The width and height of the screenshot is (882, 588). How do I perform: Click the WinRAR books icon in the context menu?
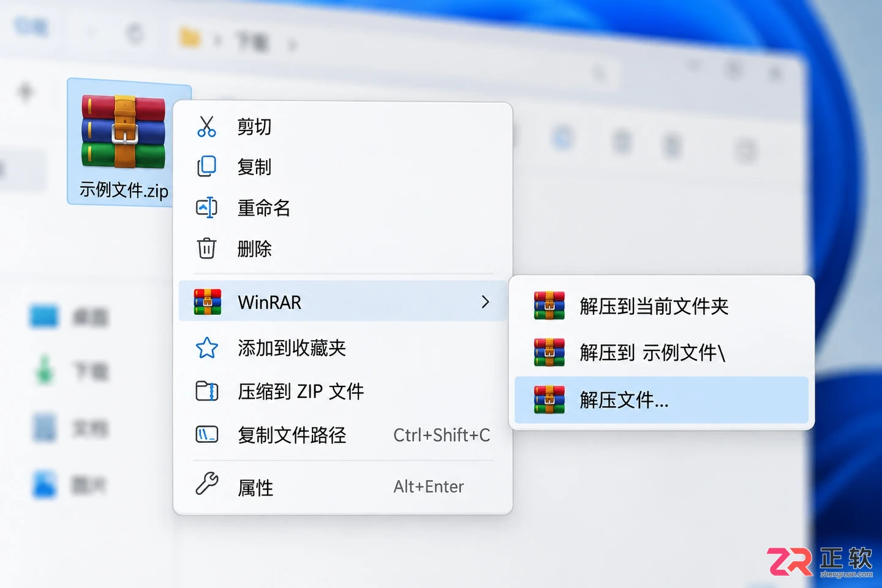pyautogui.click(x=208, y=302)
